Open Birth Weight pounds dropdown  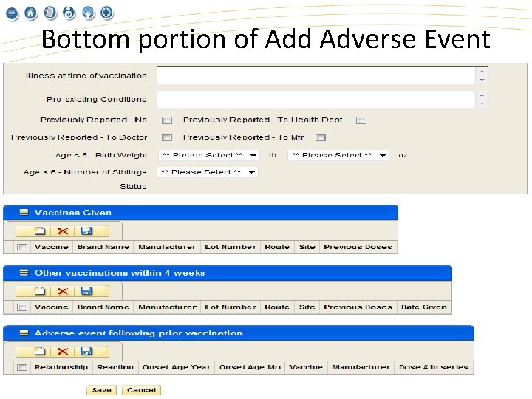point(209,155)
